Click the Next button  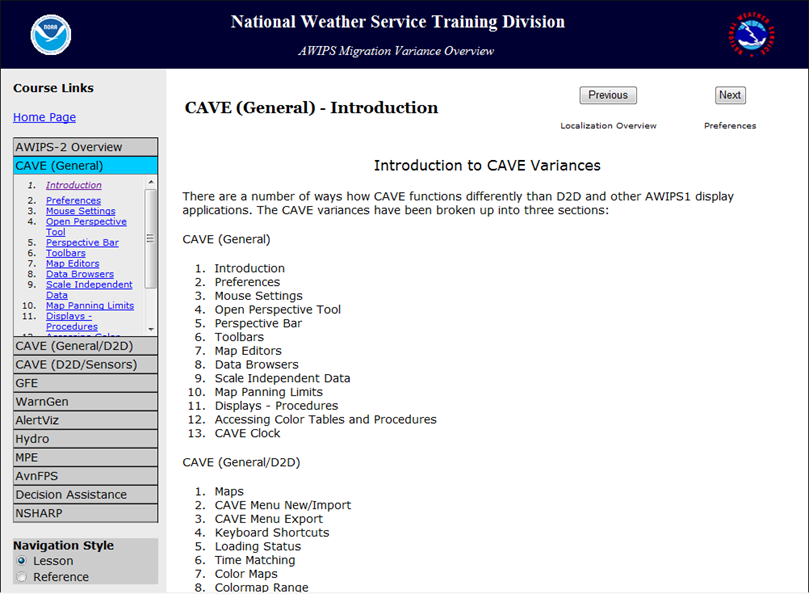point(730,95)
